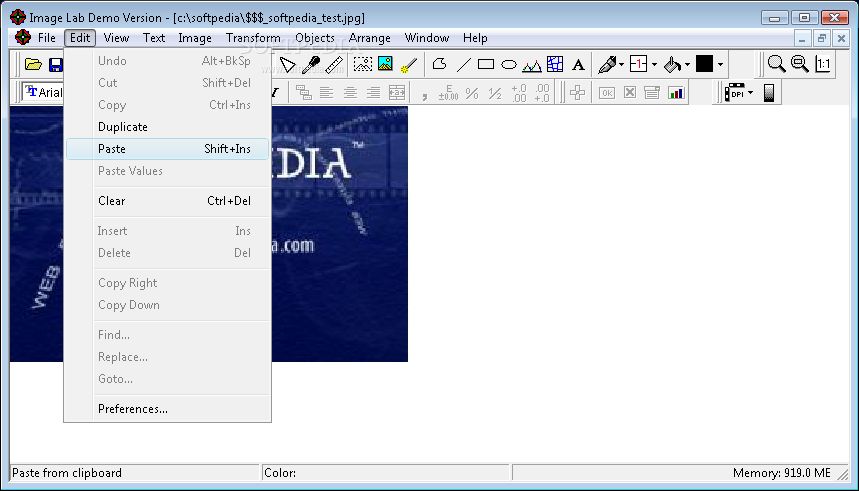This screenshot has width=859, height=491.
Task: Select the ellipse shape tool
Action: pyautogui.click(x=509, y=65)
